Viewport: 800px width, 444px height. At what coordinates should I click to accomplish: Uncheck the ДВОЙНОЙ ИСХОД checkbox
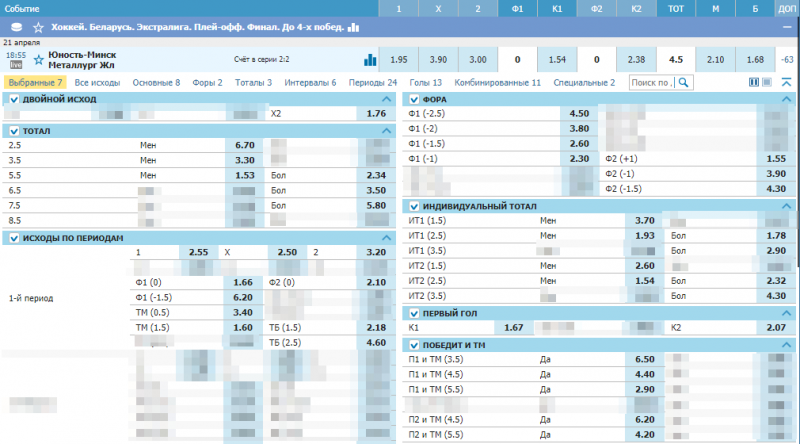point(13,99)
